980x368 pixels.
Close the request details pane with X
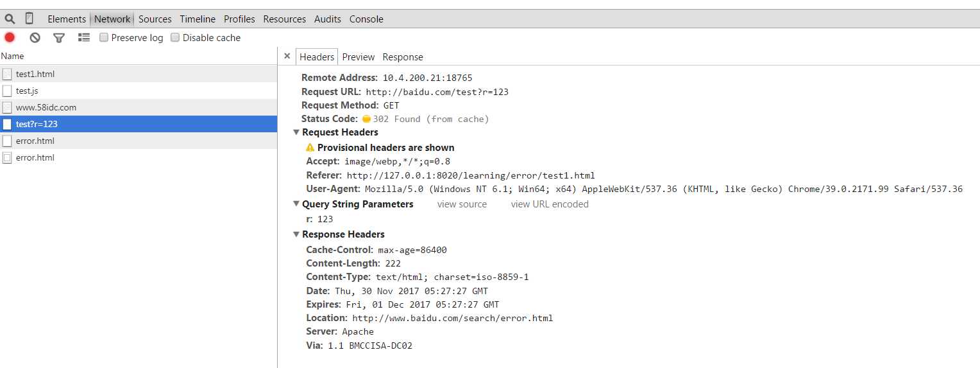pyautogui.click(x=287, y=57)
